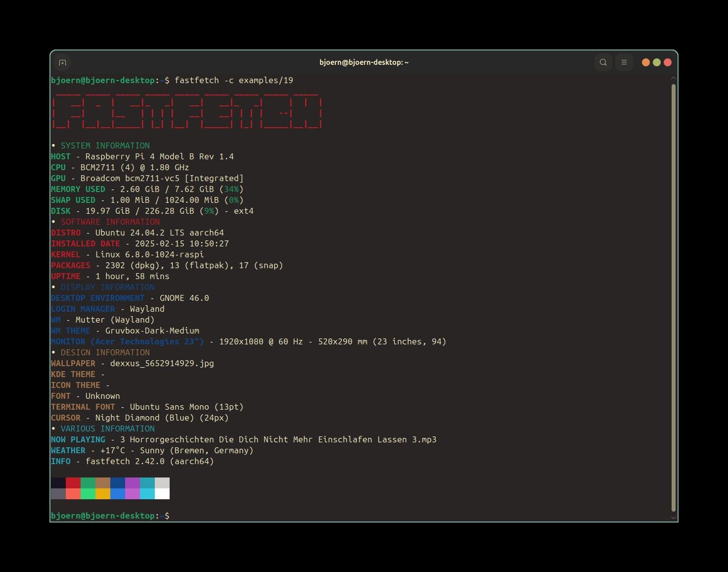
Task: Click the MEMORY USED label
Action: tap(78, 189)
